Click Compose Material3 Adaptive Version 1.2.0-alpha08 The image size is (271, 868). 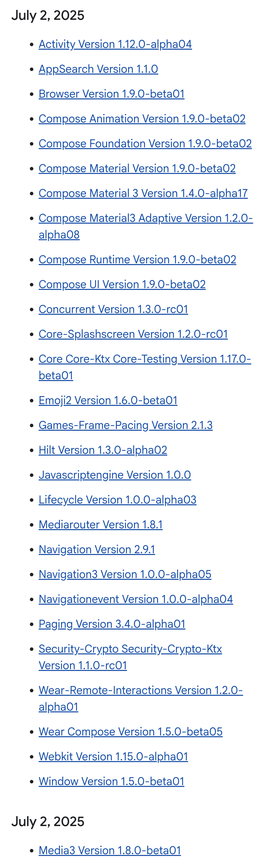(146, 226)
